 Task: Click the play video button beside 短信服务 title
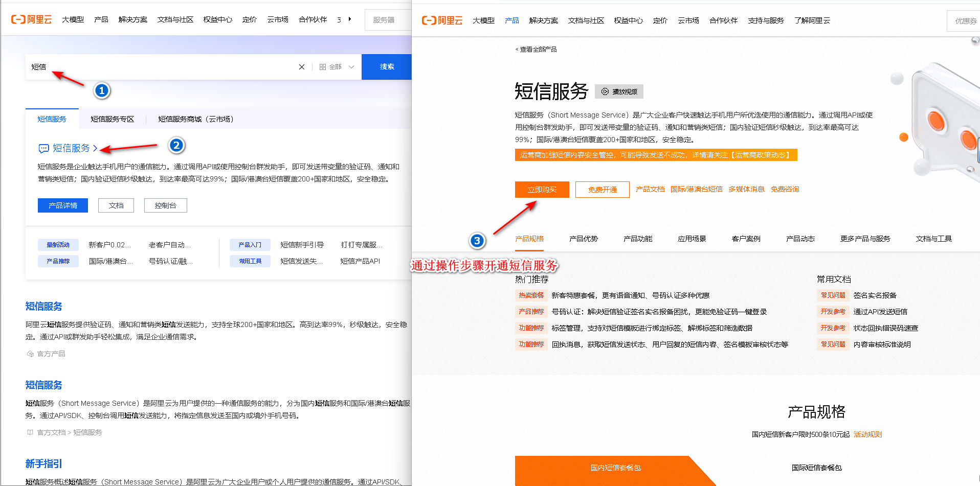click(619, 91)
